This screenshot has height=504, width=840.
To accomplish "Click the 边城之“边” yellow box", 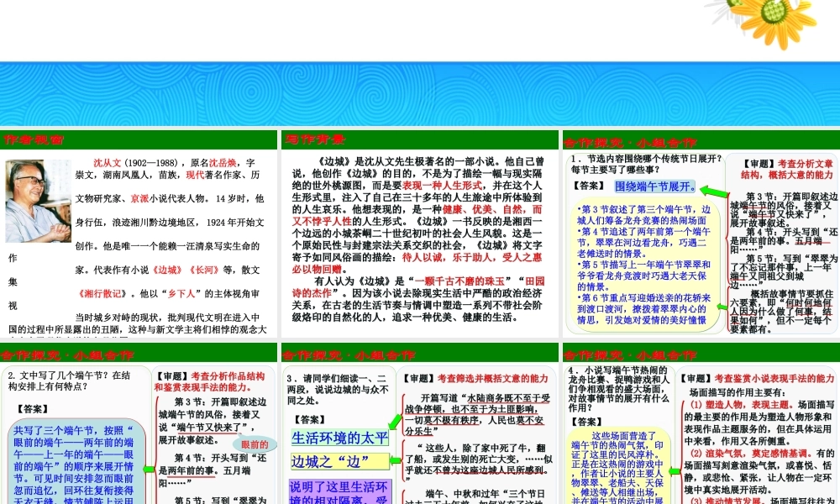I will (339, 461).
